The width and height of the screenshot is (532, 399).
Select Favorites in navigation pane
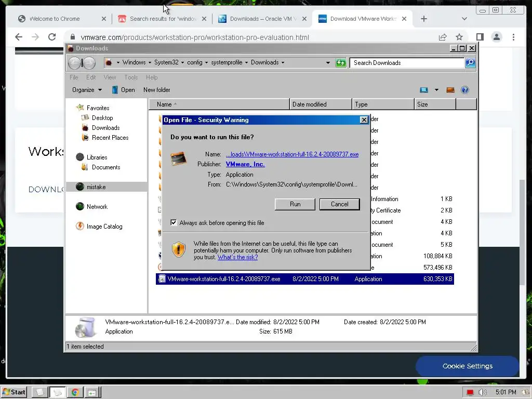(x=98, y=108)
